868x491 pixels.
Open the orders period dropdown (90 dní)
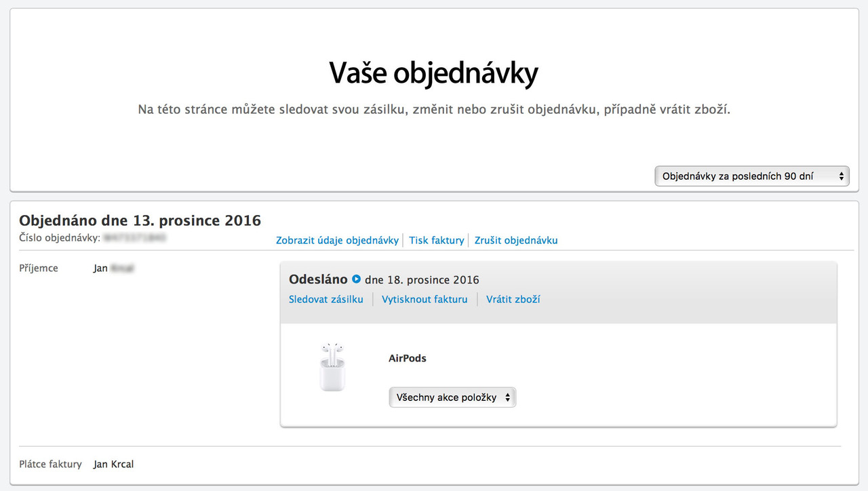point(752,176)
